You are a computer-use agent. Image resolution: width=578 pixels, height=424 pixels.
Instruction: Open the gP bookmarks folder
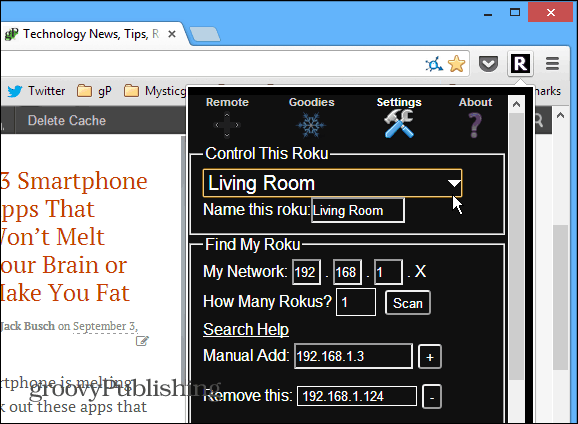94,91
